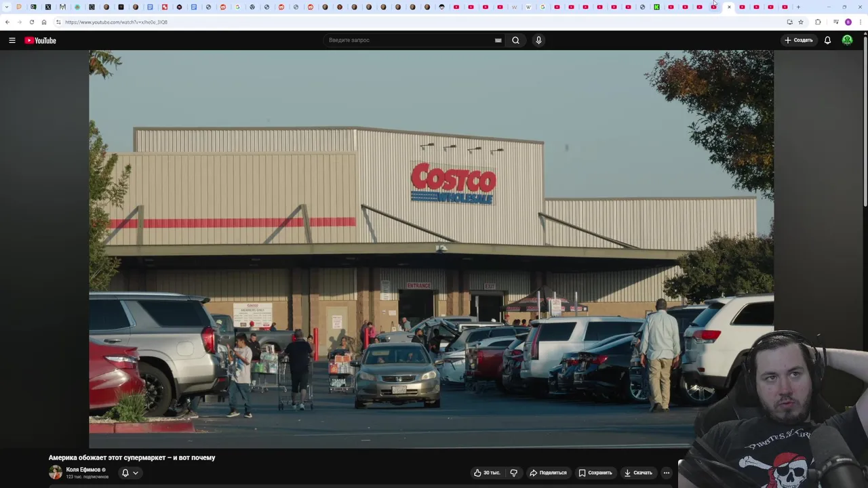The width and height of the screenshot is (868, 488).
Task: Click the magnifier search button
Action: click(x=516, y=40)
